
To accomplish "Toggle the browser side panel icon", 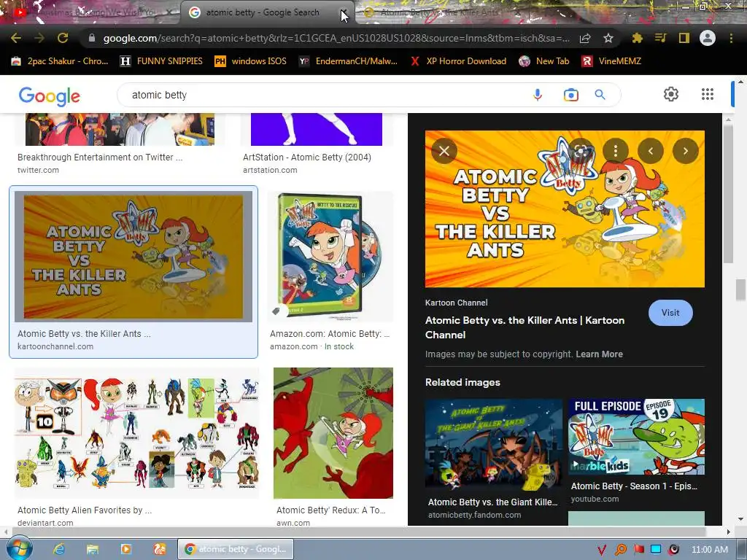I will 684,38.
